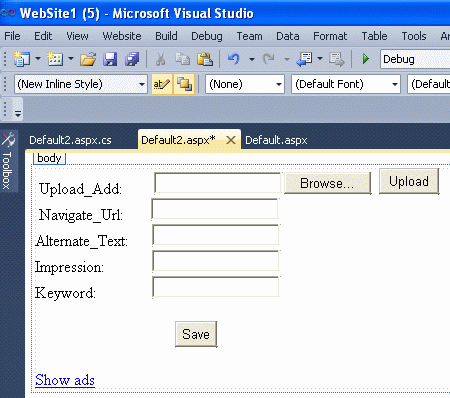Expand the Add New Item dropdown arrow
This screenshot has height=398, width=450.
(71, 59)
